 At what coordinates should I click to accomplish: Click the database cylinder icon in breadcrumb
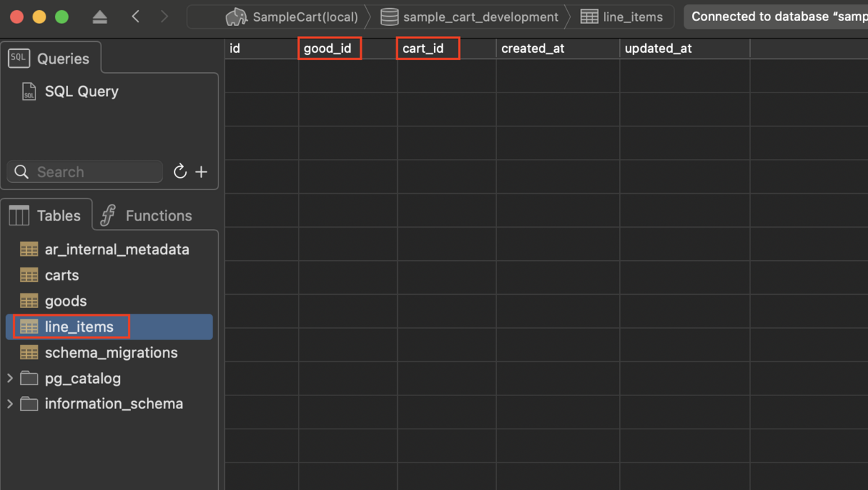tap(390, 17)
